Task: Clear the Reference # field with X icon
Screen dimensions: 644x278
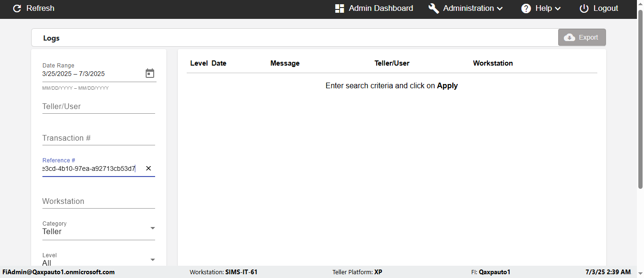Action: click(149, 168)
